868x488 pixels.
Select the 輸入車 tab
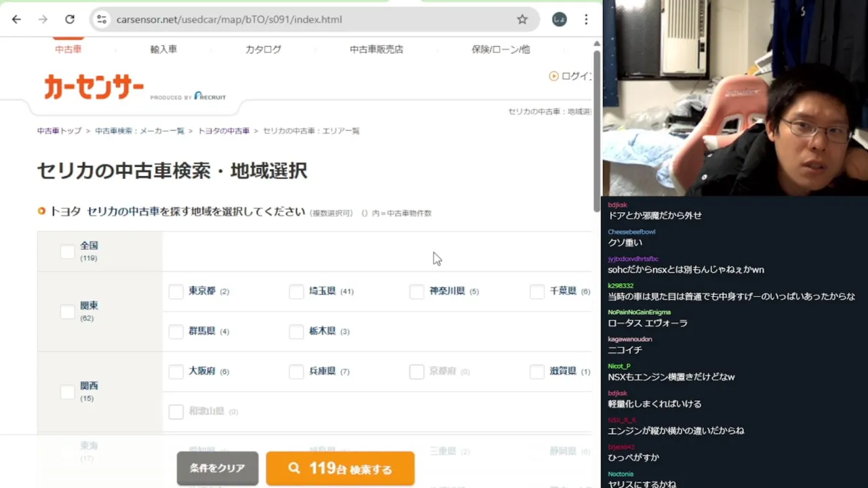163,49
